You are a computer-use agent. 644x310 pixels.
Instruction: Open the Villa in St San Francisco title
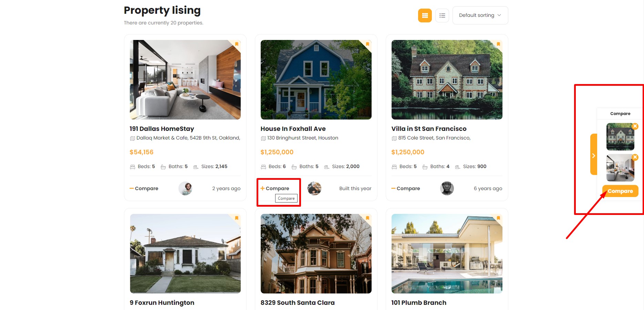click(429, 129)
